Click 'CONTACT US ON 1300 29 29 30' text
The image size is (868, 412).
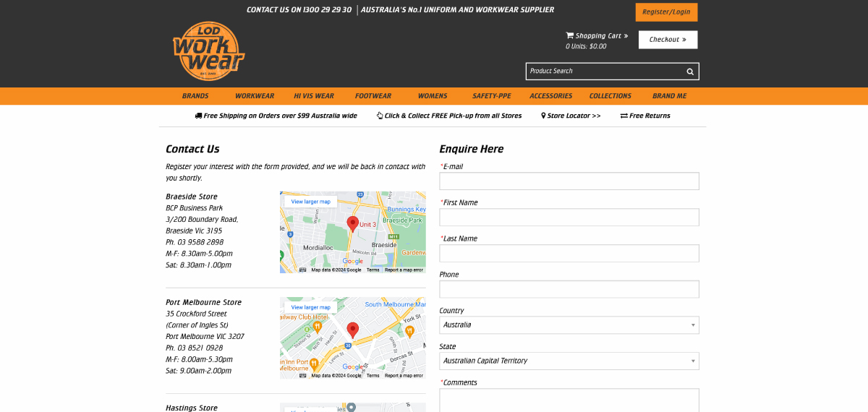click(x=299, y=10)
